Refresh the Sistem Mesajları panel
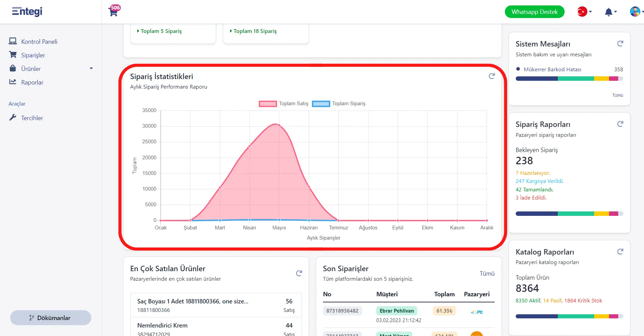This screenshot has width=644, height=336. pos(620,44)
